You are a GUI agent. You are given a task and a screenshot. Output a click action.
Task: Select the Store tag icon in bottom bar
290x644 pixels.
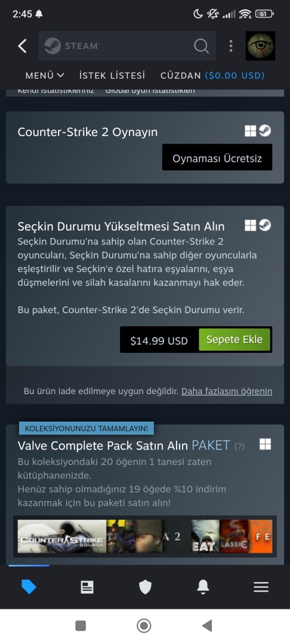29,587
